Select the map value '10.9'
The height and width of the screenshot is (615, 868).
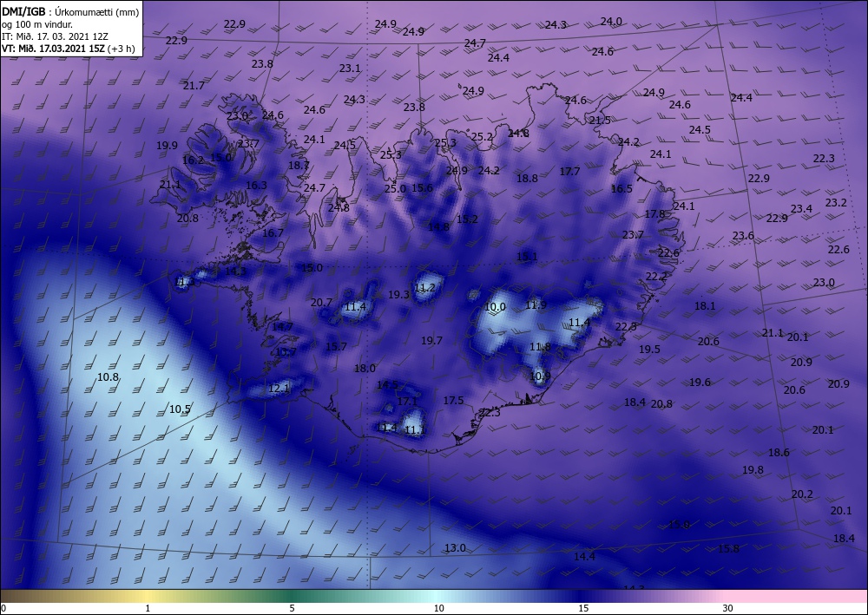[x=540, y=376]
